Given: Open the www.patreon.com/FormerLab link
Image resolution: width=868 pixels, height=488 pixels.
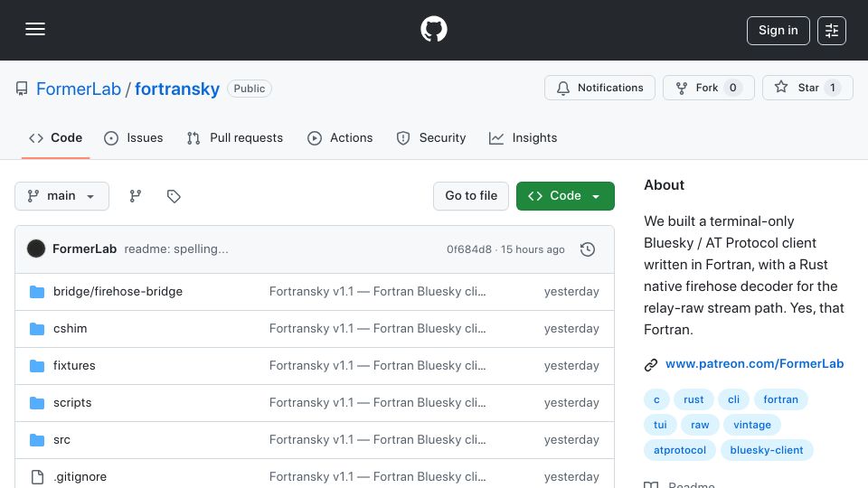Looking at the screenshot, I should tap(754, 363).
